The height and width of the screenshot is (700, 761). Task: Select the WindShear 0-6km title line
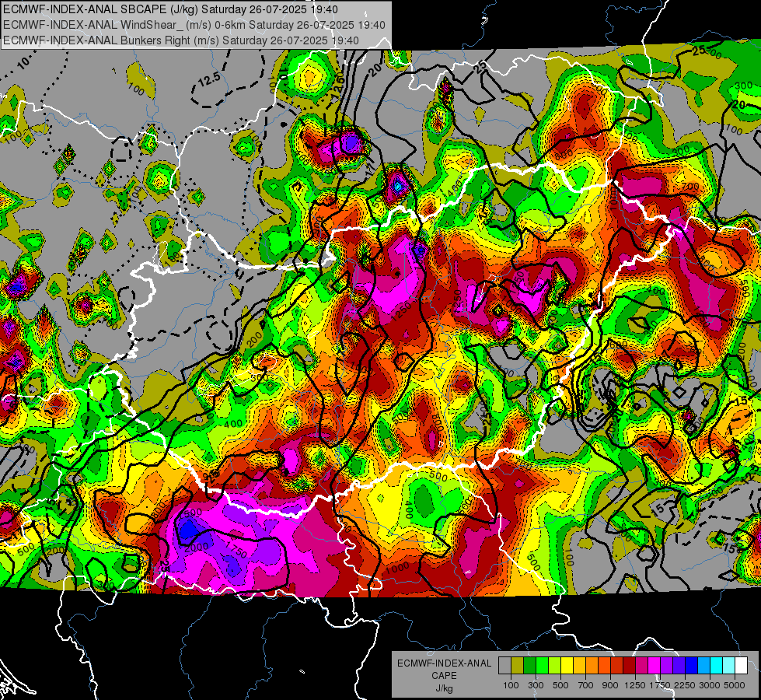[194, 25]
